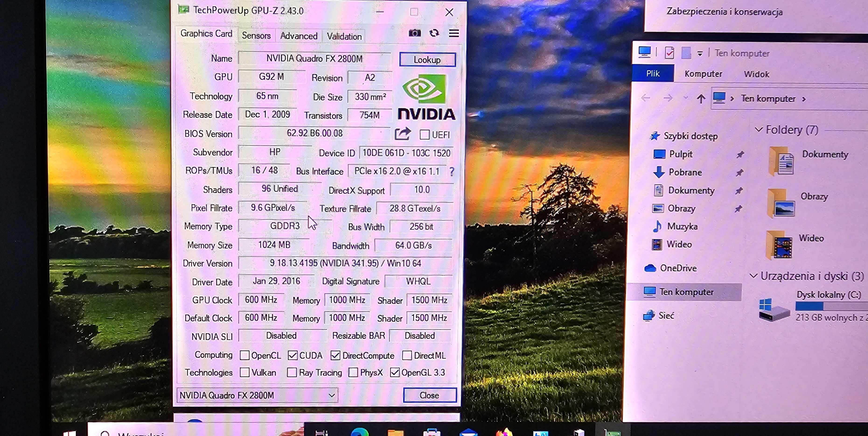Toggle the CUDA checkbox

click(293, 355)
